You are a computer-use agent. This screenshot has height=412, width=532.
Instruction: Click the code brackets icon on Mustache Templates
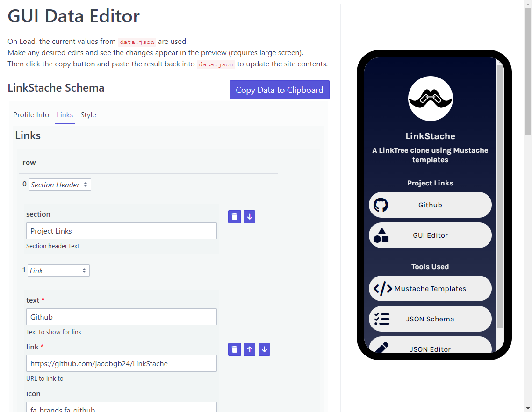pos(382,289)
